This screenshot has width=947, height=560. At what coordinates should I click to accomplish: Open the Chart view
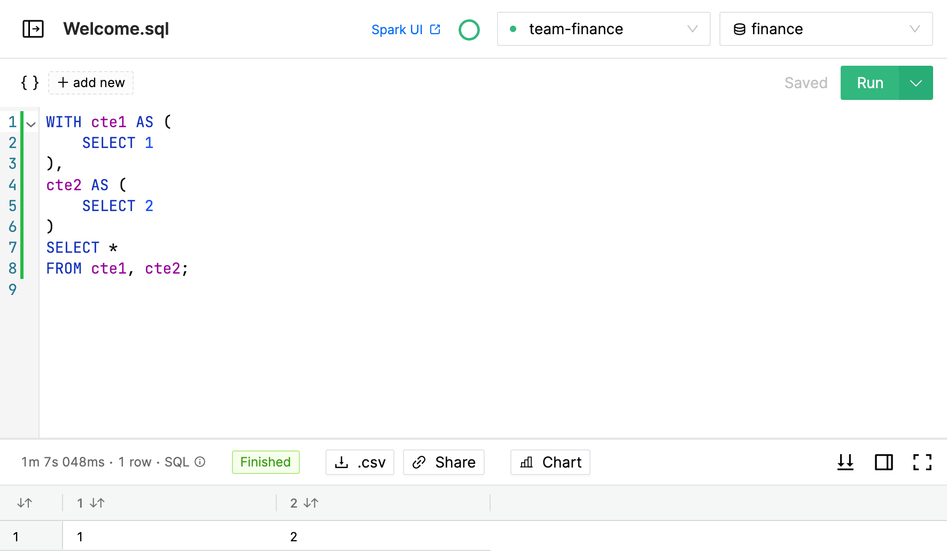click(550, 462)
